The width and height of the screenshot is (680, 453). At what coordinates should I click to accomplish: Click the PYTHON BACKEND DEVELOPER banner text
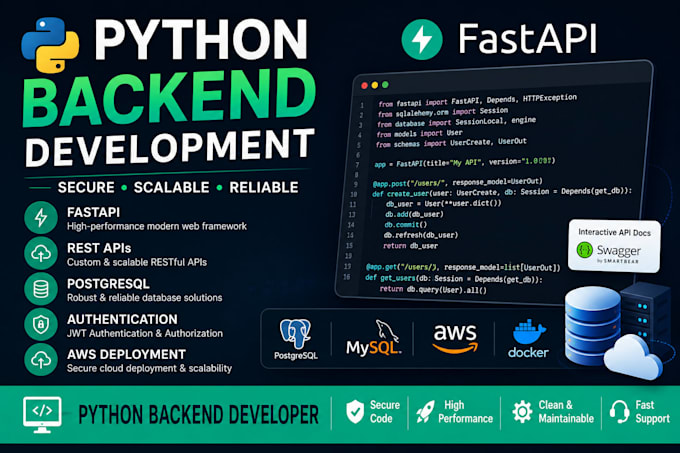click(199, 415)
